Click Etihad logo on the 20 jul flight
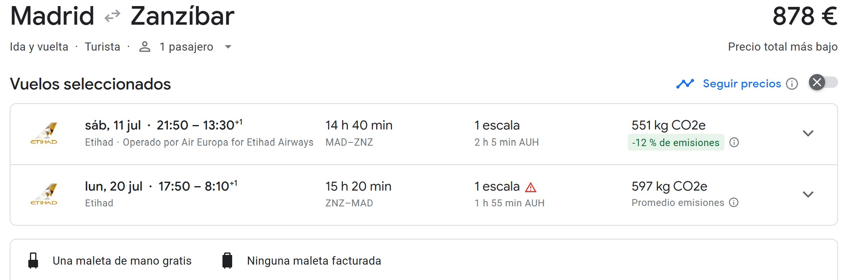The width and height of the screenshot is (868, 280). pyautogui.click(x=44, y=194)
